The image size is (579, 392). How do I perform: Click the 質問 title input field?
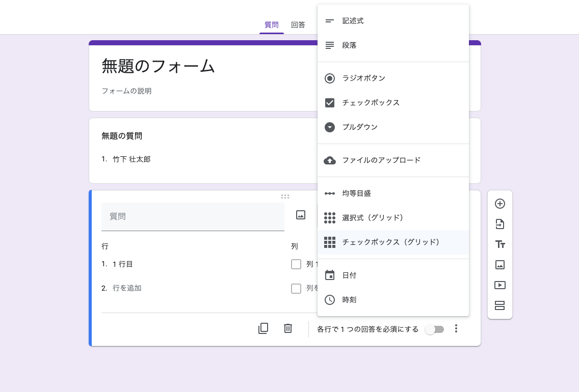[193, 216]
